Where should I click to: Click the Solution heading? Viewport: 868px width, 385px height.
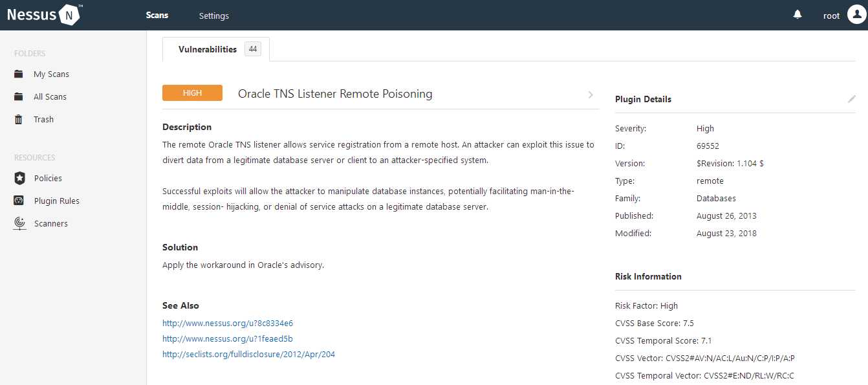[180, 247]
